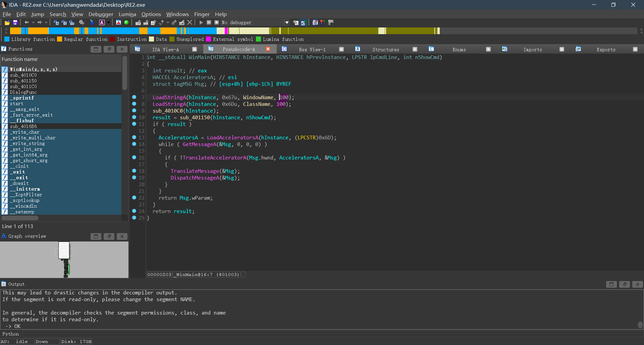
Task: Jump forward with the right arrow icon
Action: coord(39,22)
